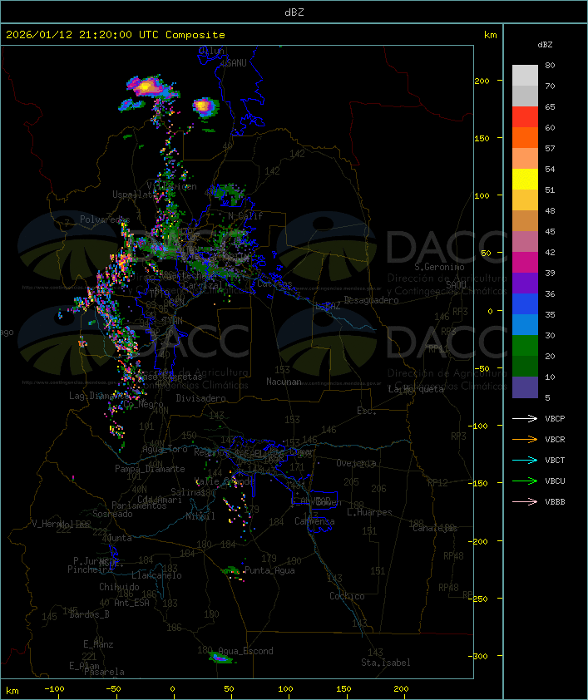588x700 pixels.
Task: Pick the gray 70-65 dBZ legend swatch
Action: pos(525,96)
